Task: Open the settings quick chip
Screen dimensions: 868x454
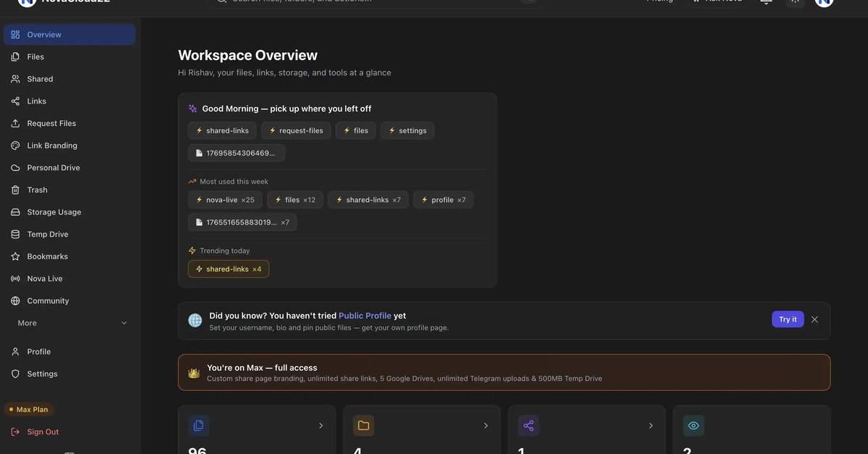Action: 407,131
